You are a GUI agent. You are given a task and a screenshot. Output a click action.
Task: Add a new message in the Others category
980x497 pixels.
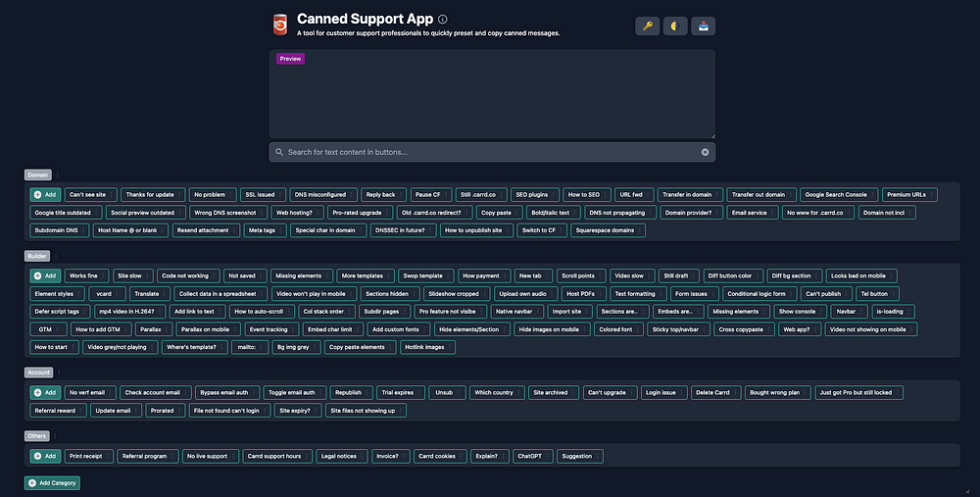tap(45, 456)
